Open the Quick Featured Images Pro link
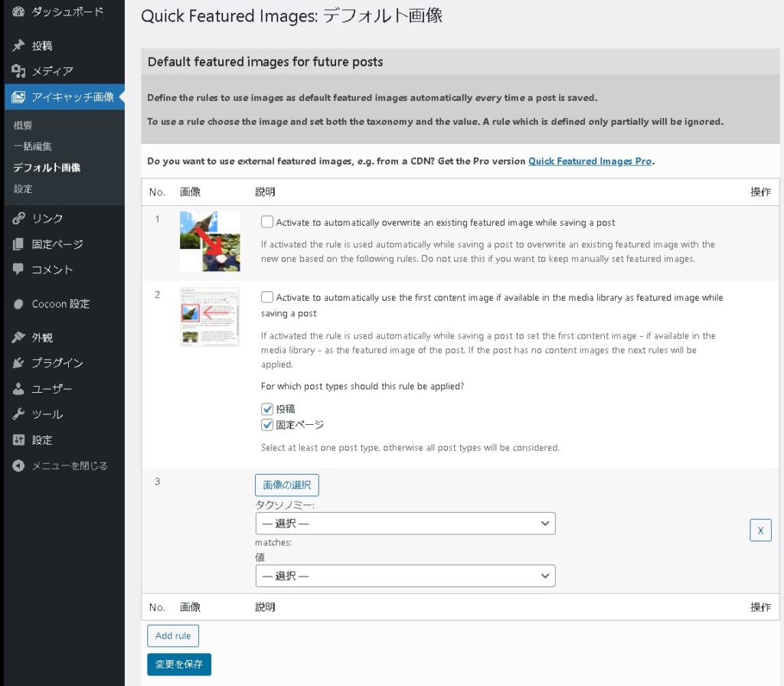This screenshot has width=784, height=686. (590, 162)
